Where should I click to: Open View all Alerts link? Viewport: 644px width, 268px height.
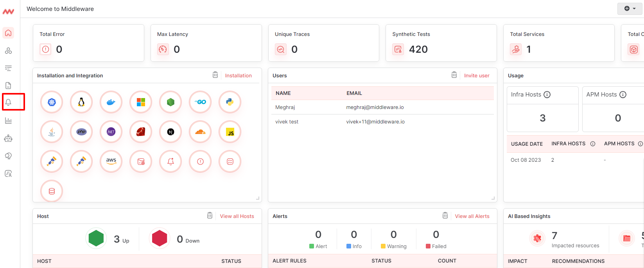pyautogui.click(x=472, y=216)
